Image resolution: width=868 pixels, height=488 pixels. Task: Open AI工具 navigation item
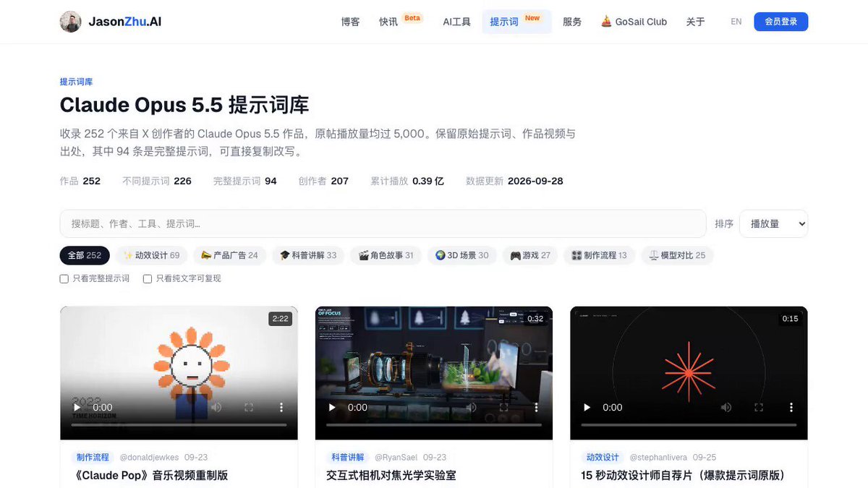pos(456,22)
